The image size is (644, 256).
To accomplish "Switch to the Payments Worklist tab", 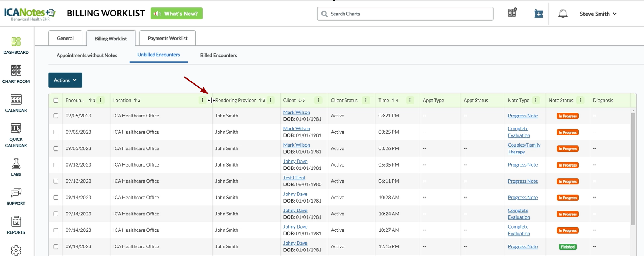I will point(167,38).
